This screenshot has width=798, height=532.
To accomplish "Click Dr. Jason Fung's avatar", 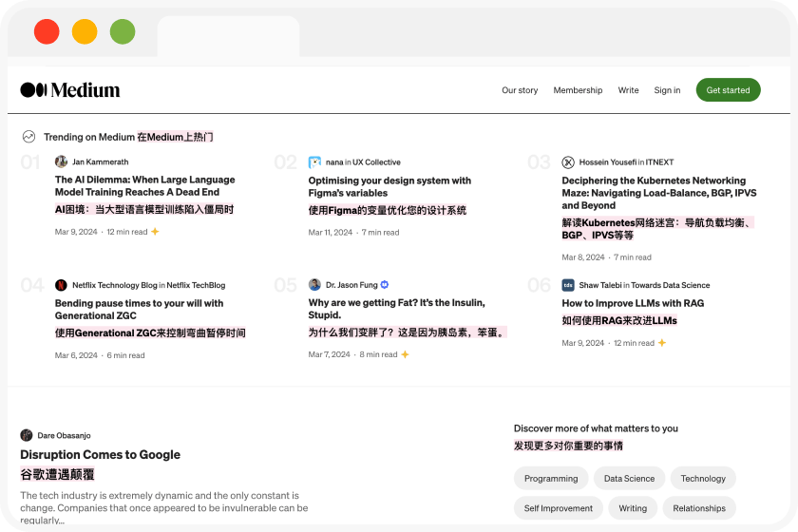I will point(314,285).
